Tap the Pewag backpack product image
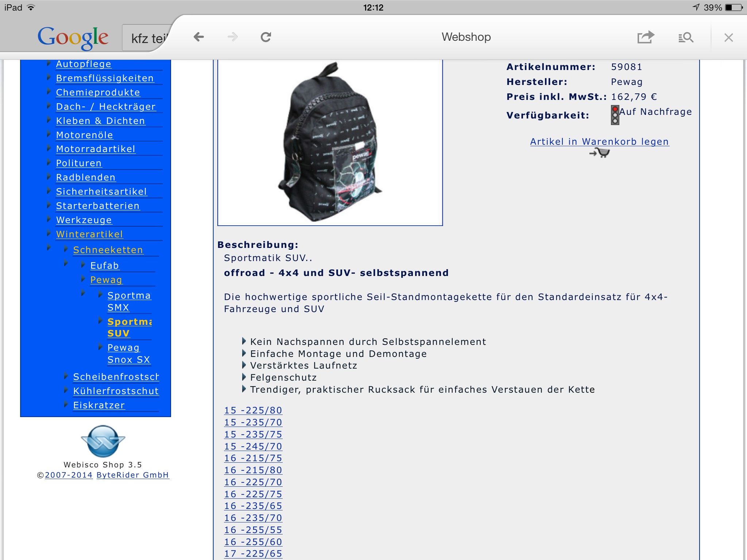 click(330, 142)
